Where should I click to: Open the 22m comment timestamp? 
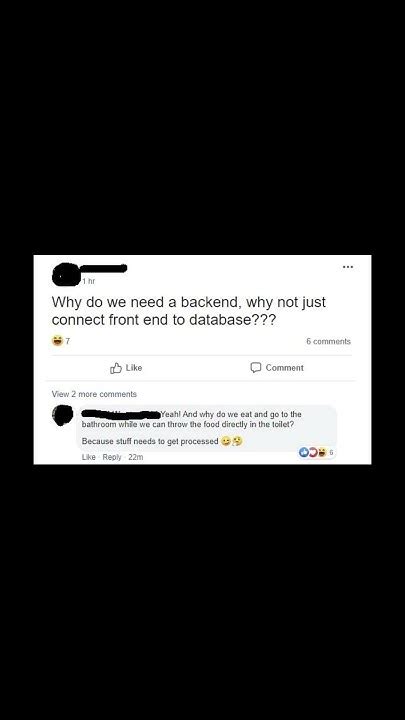(135, 457)
